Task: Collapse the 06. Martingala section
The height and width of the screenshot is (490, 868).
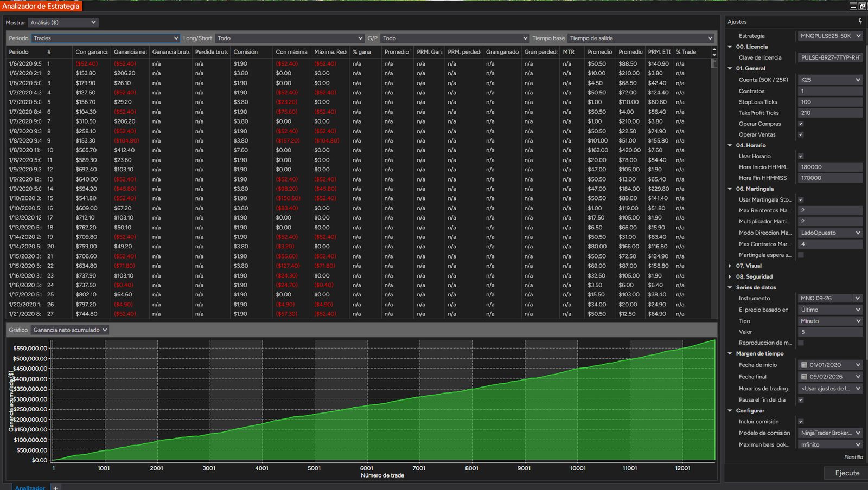Action: pos(730,189)
